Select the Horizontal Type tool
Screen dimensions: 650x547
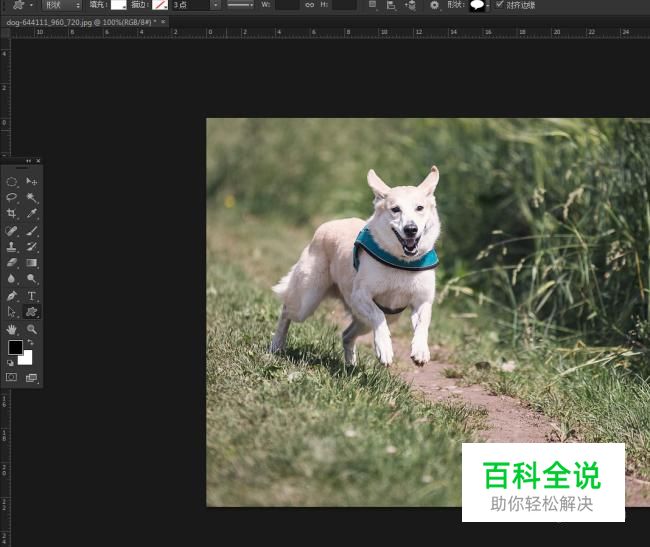pyautogui.click(x=31, y=296)
